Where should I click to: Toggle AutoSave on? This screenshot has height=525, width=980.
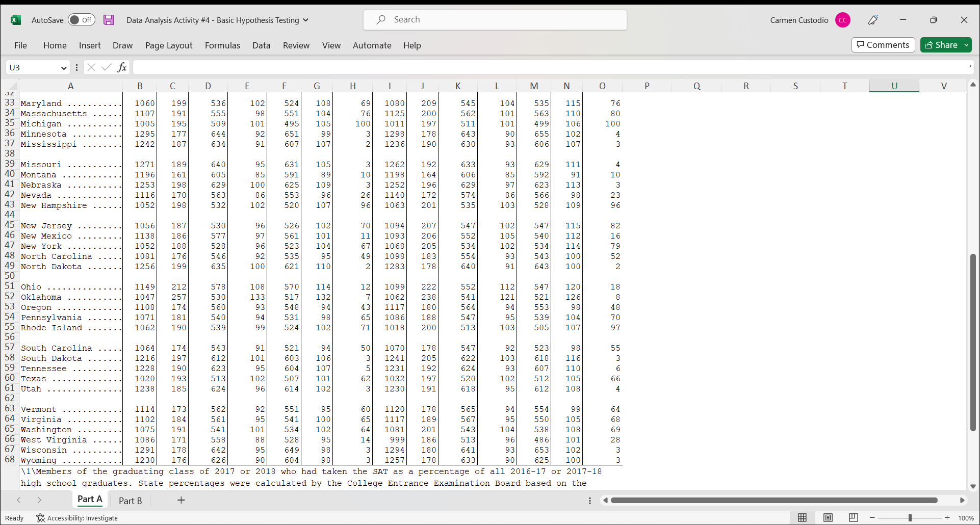pos(81,20)
